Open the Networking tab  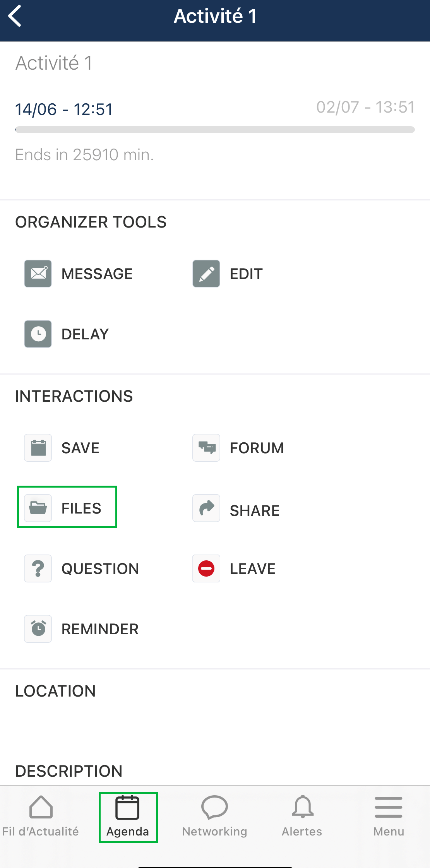click(215, 817)
